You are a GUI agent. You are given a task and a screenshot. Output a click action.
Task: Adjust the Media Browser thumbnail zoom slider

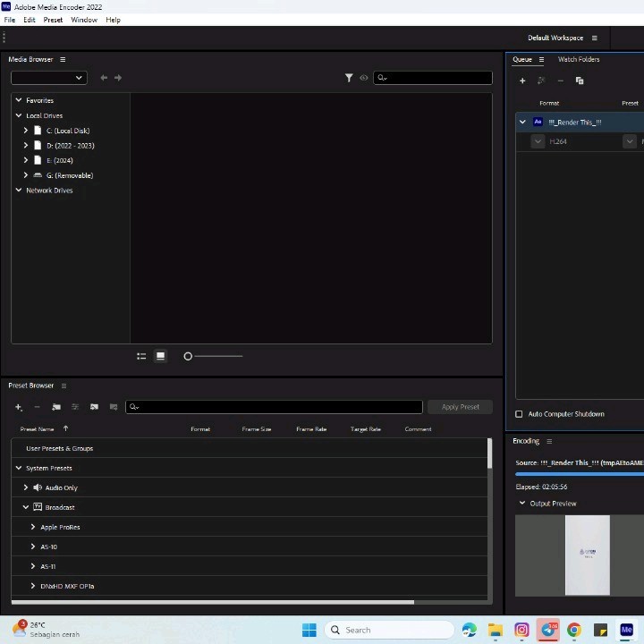click(189, 356)
